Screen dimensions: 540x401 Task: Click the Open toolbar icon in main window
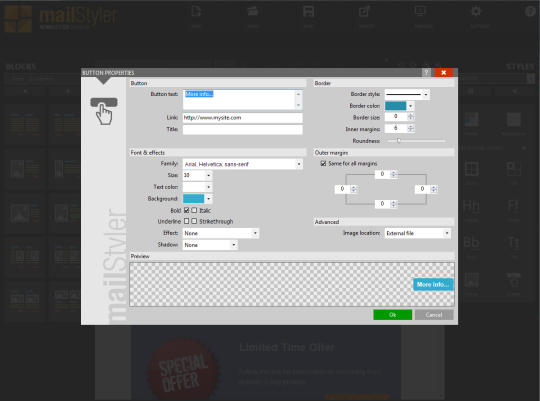tap(253, 12)
